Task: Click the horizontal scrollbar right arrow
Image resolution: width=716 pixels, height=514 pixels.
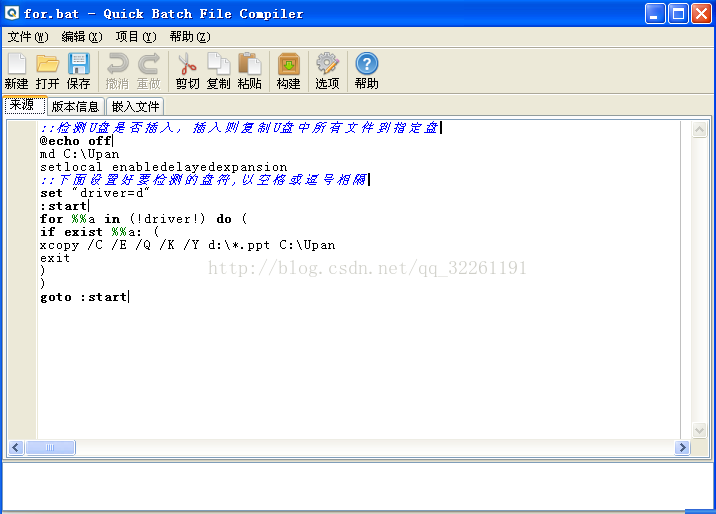Action: coord(682,447)
